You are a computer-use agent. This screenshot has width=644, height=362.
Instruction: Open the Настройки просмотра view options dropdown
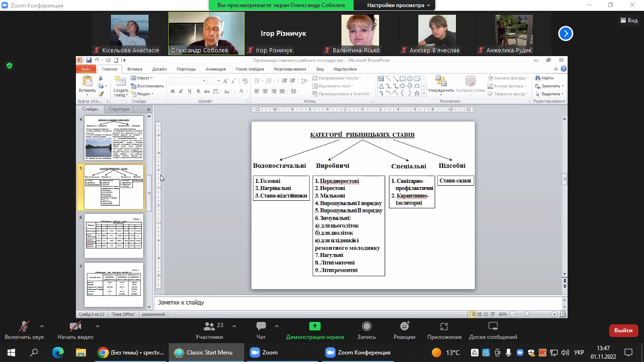coord(398,5)
